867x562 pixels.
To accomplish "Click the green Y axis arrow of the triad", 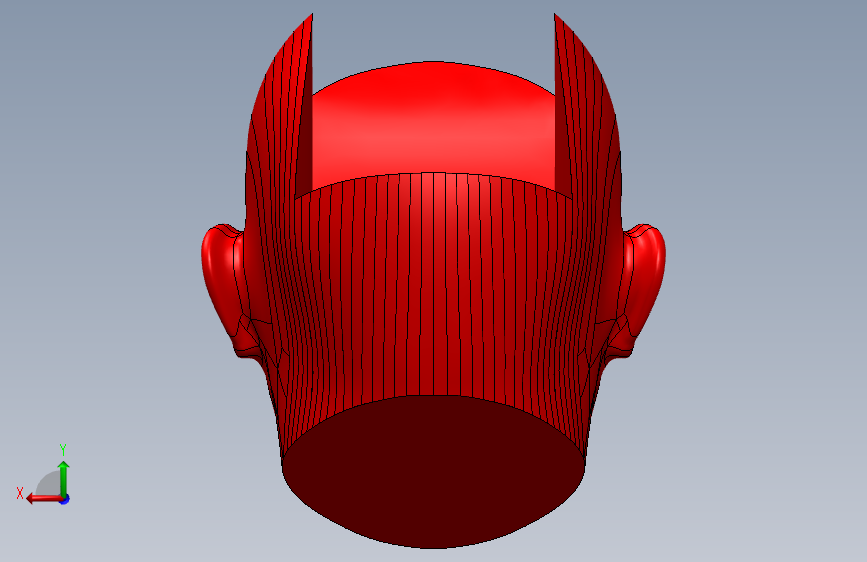I will [64, 478].
